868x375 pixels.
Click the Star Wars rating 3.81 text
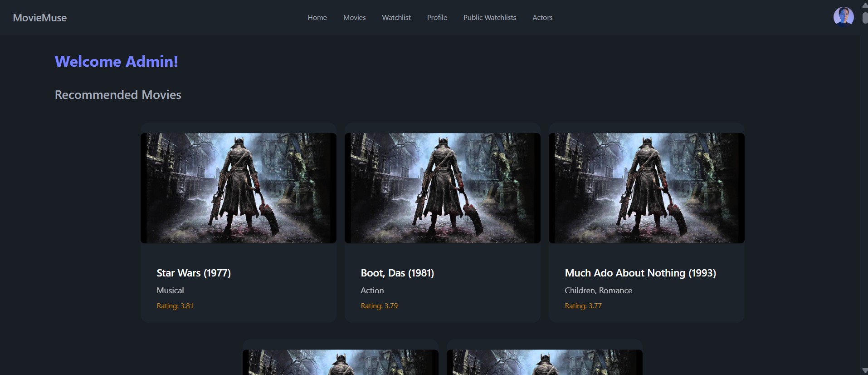[x=175, y=306]
